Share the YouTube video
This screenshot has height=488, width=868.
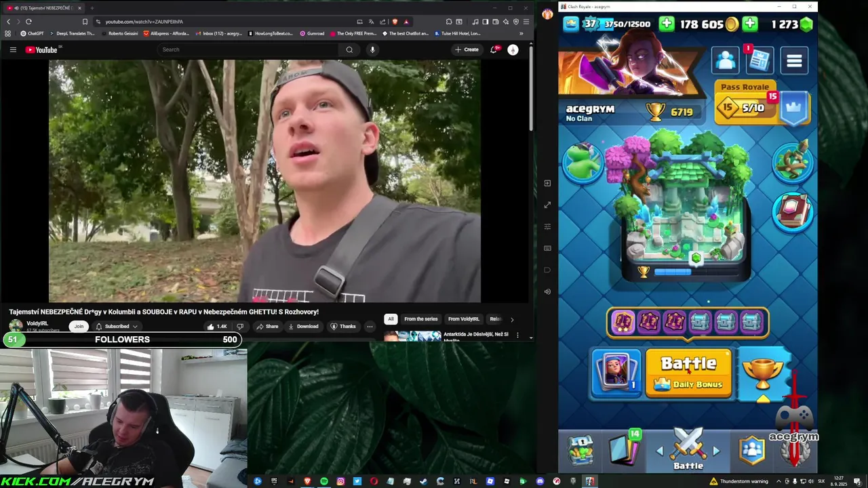(x=267, y=327)
